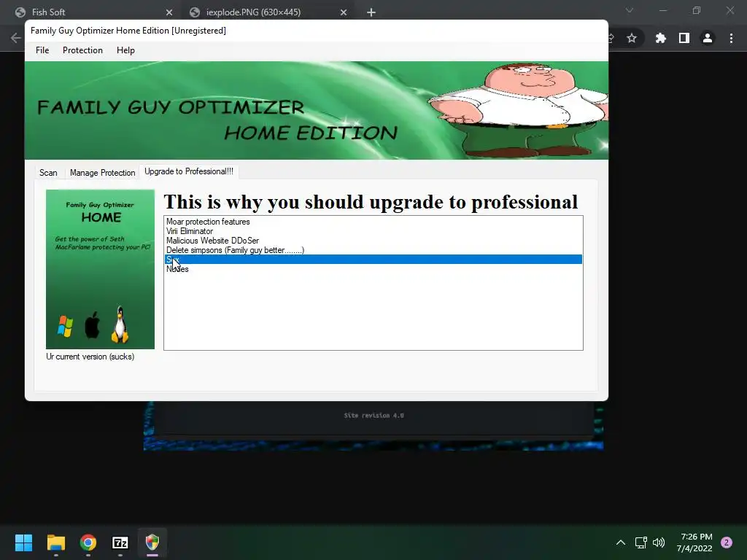Viewport: 747px width, 560px height.
Task: Select 'Moar protection features' list row
Action: [x=373, y=222]
